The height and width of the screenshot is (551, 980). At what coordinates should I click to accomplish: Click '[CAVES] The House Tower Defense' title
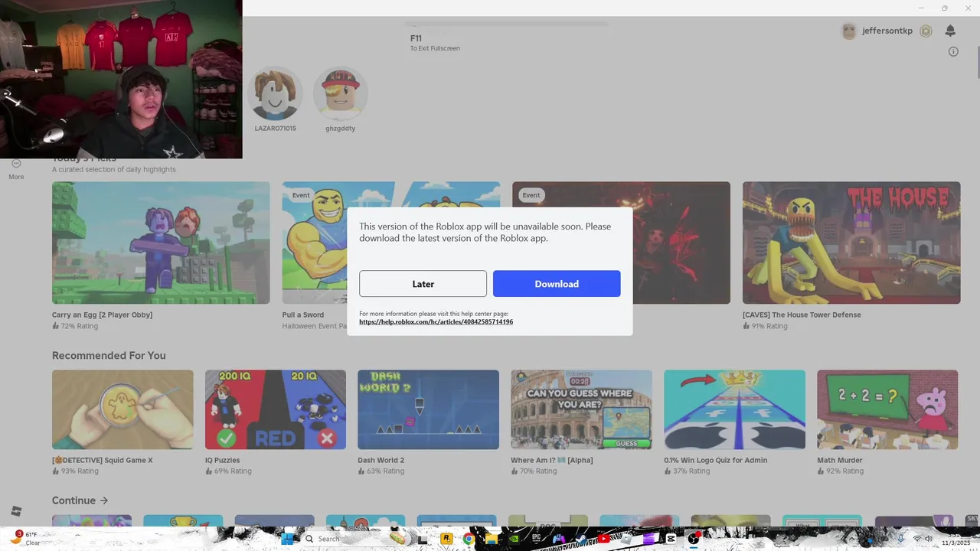pos(802,315)
